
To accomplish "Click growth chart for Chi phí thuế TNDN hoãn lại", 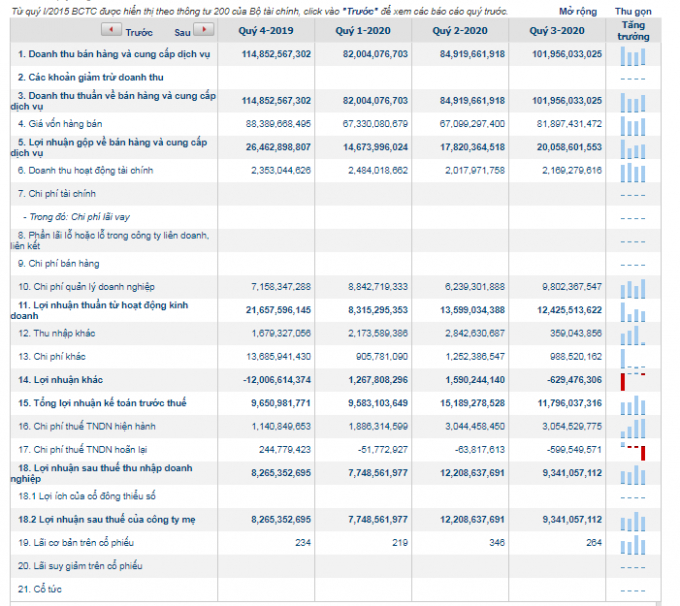I will click(633, 450).
